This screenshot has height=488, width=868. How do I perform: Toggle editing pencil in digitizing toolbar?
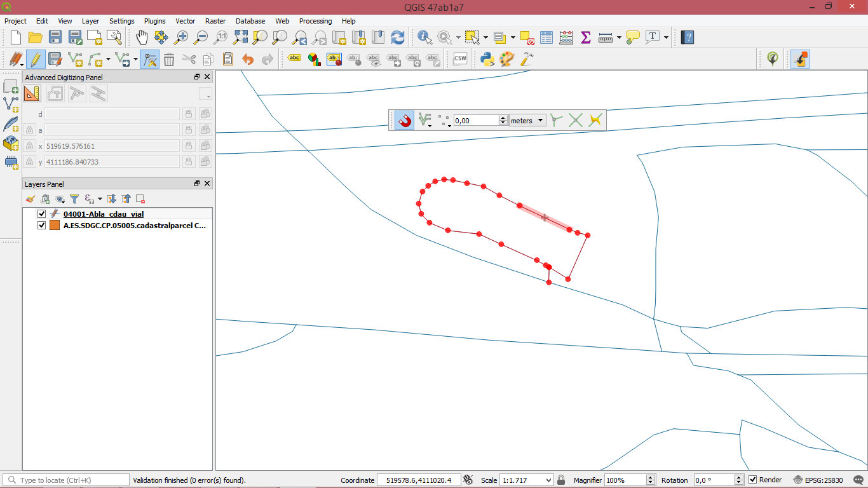36,60
